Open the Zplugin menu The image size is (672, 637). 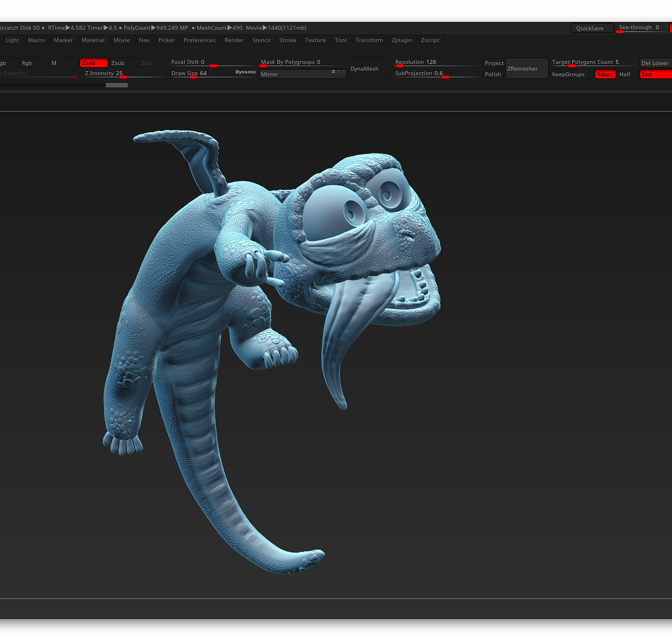(402, 40)
